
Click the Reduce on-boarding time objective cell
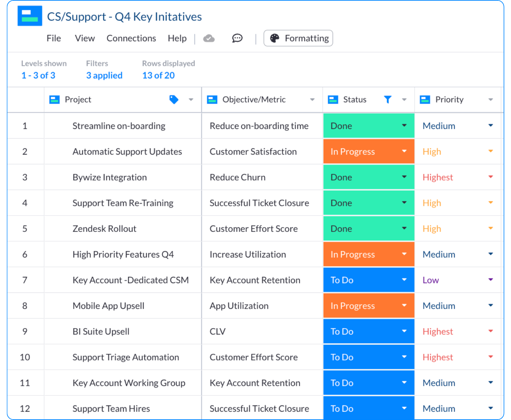click(262, 126)
